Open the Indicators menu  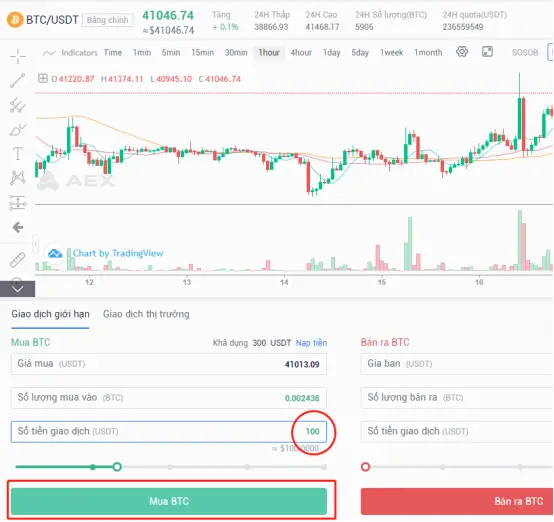pyautogui.click(x=79, y=53)
